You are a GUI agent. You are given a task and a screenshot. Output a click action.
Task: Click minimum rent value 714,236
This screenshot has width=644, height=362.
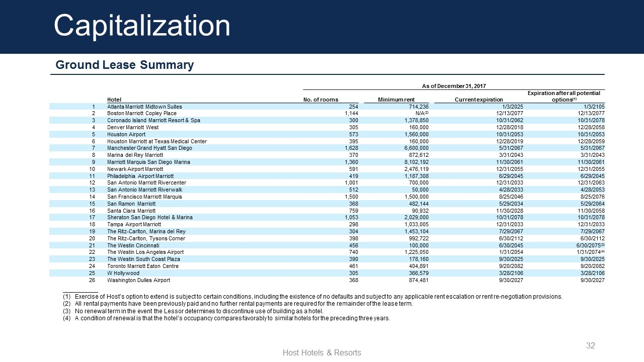pyautogui.click(x=418, y=107)
